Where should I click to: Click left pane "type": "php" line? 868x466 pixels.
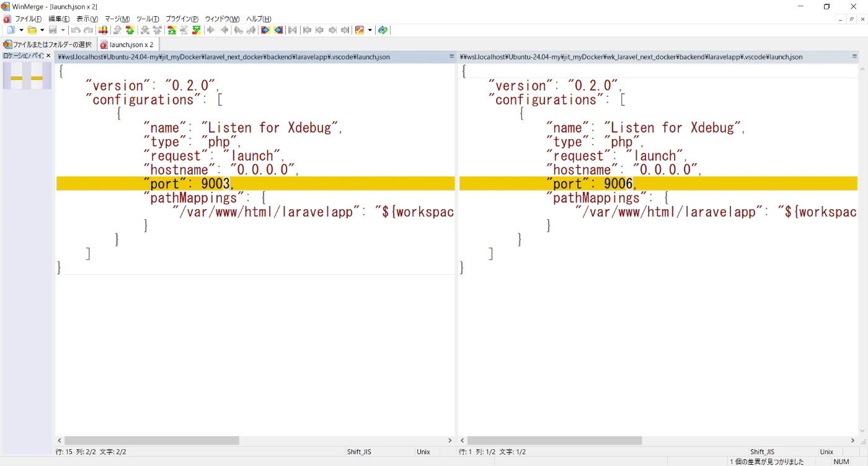(x=192, y=141)
